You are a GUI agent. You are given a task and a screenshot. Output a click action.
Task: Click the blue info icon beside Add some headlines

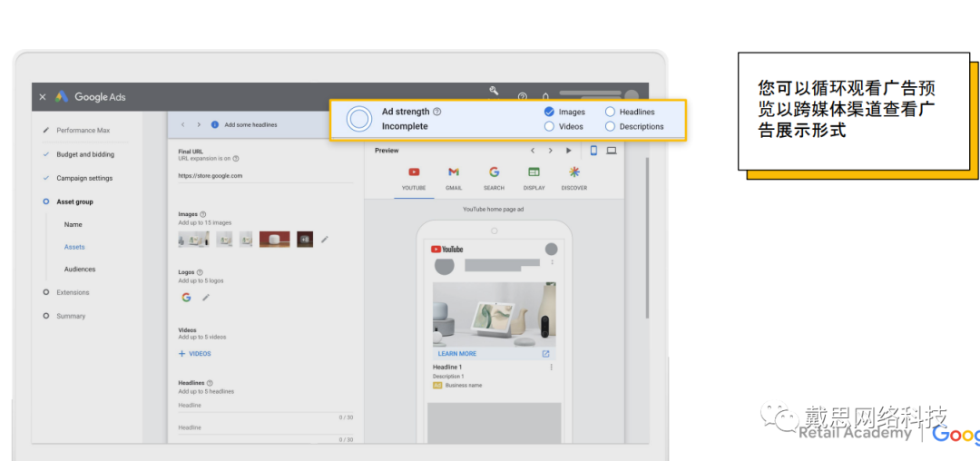click(x=215, y=124)
